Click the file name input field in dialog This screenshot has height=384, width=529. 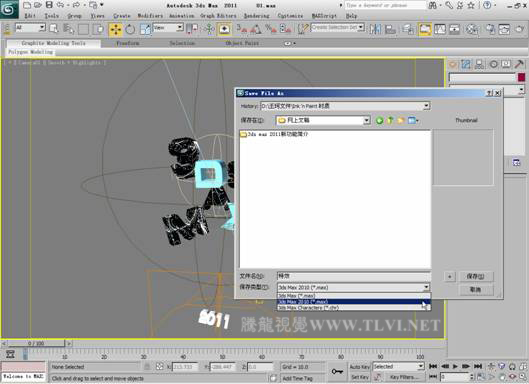click(354, 276)
